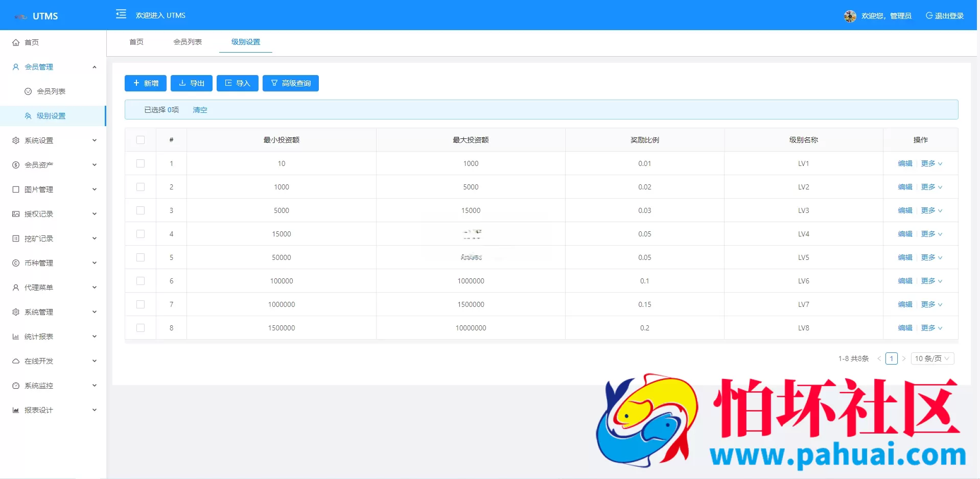
Task: Open 更多 dropdown for LV4 row
Action: pos(931,234)
